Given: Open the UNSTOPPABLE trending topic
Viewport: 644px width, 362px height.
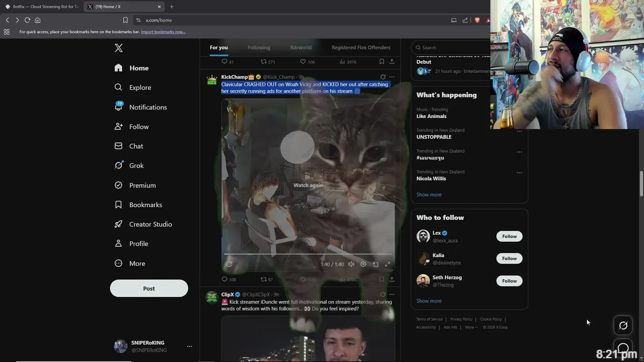Looking at the screenshot, I should 434,137.
